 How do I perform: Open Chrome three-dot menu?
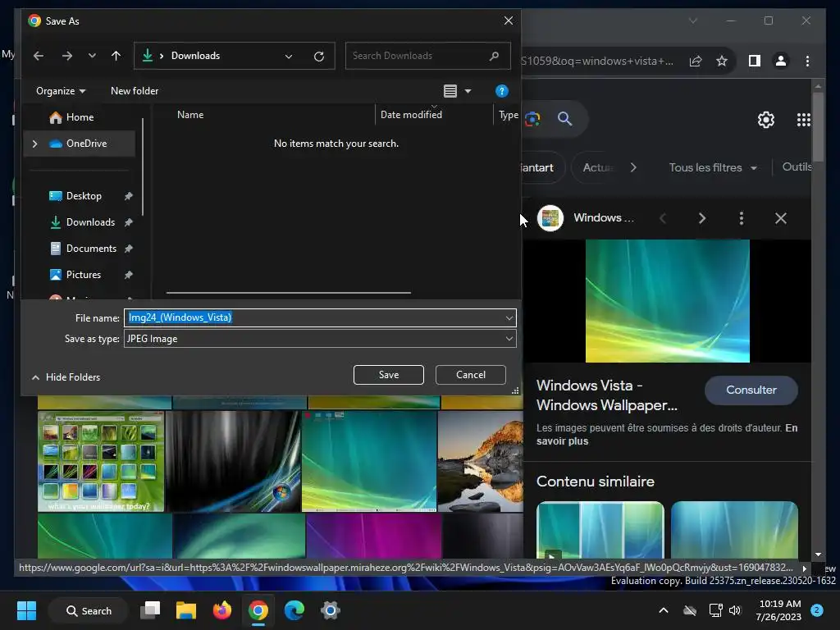pos(807,61)
